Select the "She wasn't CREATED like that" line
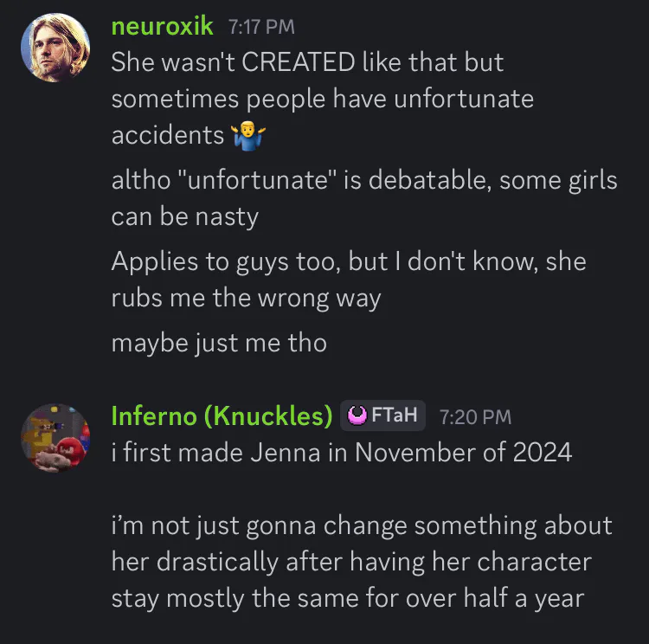Screen dimensions: 649x644 307,62
